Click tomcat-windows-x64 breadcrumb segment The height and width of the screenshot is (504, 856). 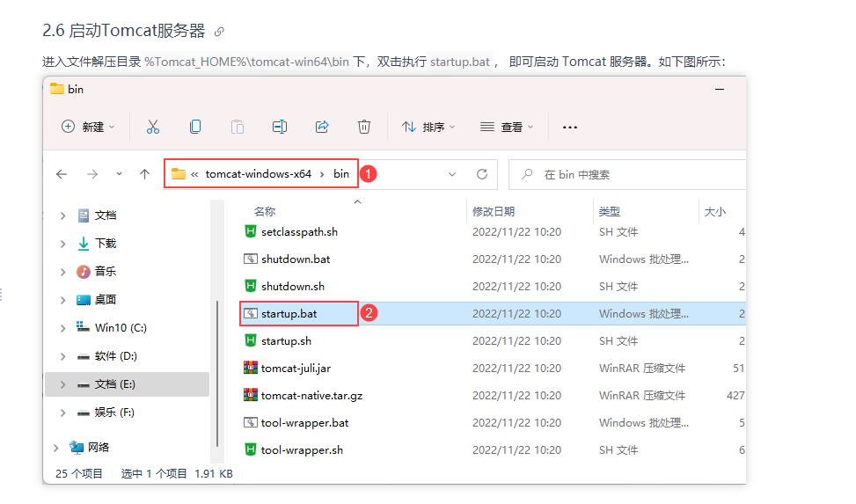coord(259,174)
